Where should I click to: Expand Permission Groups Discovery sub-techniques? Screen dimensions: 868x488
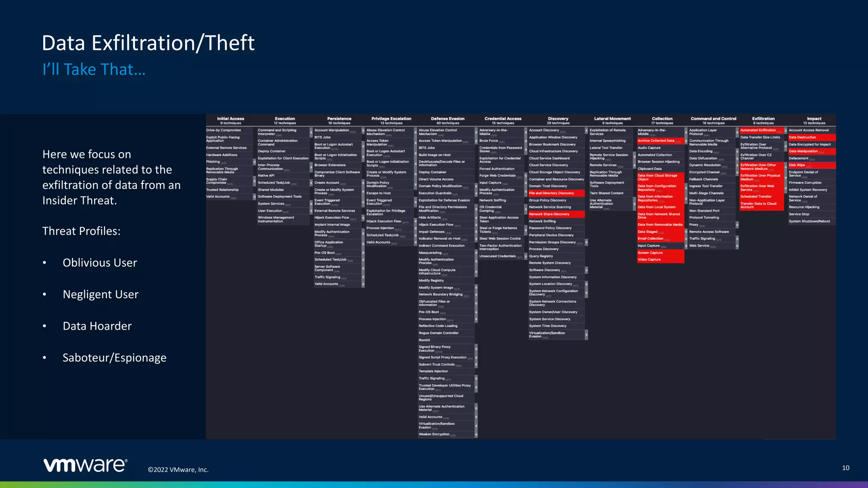coord(587,242)
